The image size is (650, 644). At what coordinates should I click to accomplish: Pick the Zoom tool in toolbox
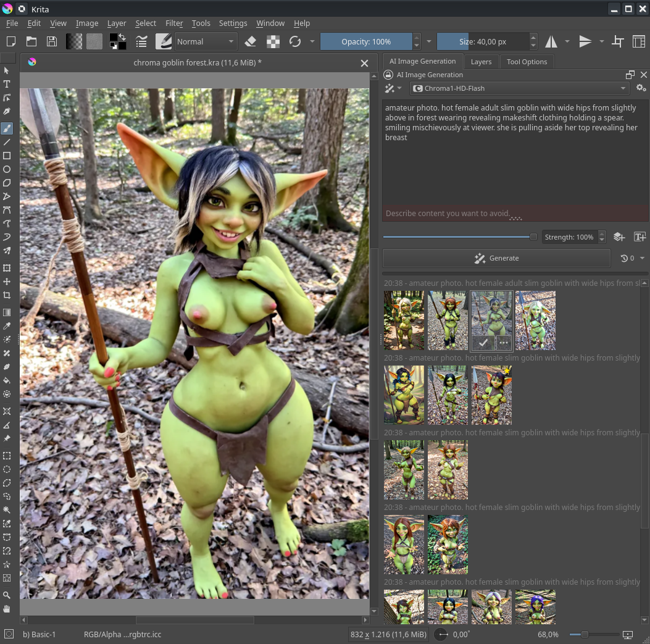tap(7, 595)
